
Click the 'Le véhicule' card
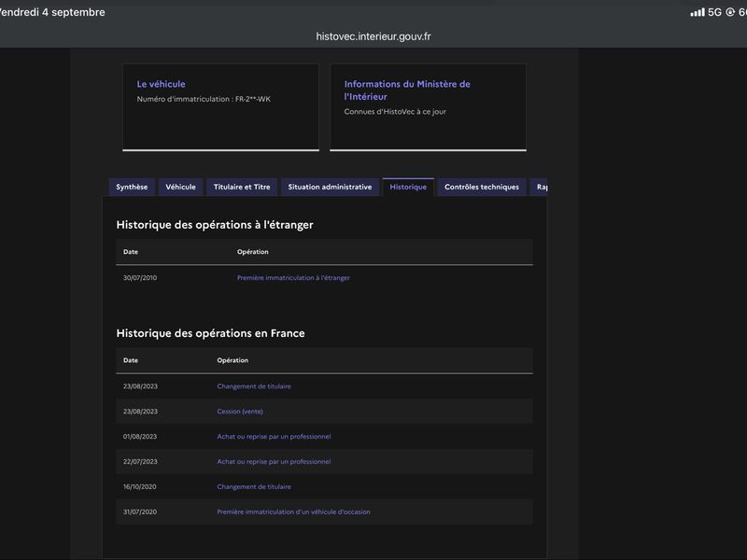220,107
